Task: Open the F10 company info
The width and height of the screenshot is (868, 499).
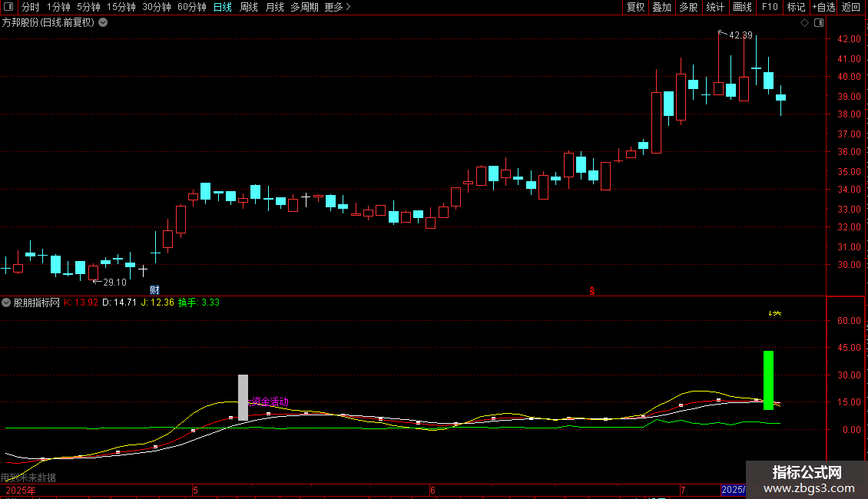Action: [770, 7]
